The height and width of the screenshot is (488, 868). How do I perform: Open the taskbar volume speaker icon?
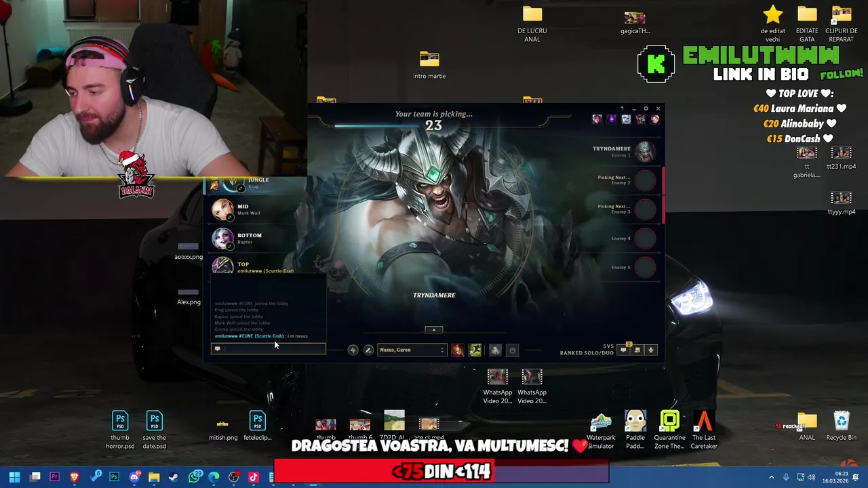point(811,477)
